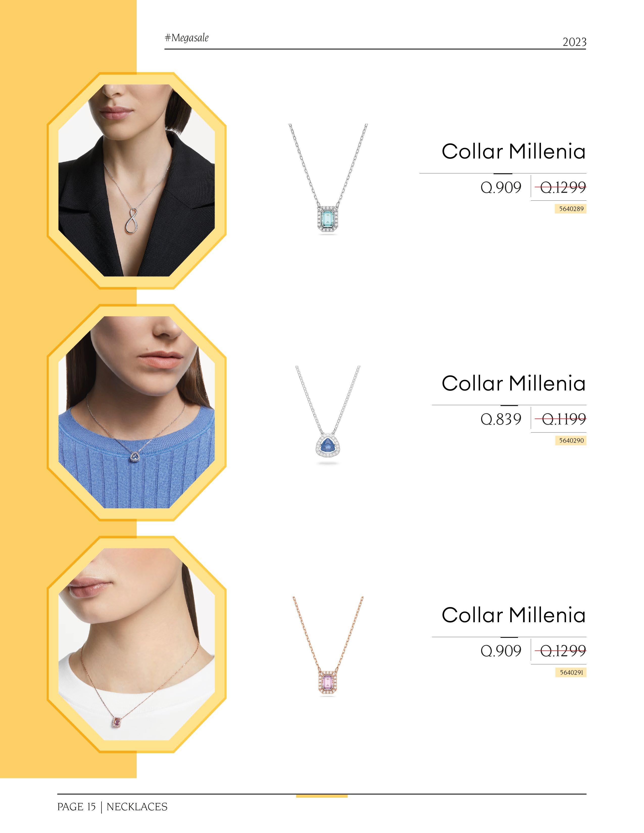Click product code 5640291
This screenshot has width=644, height=833.
pos(571,672)
